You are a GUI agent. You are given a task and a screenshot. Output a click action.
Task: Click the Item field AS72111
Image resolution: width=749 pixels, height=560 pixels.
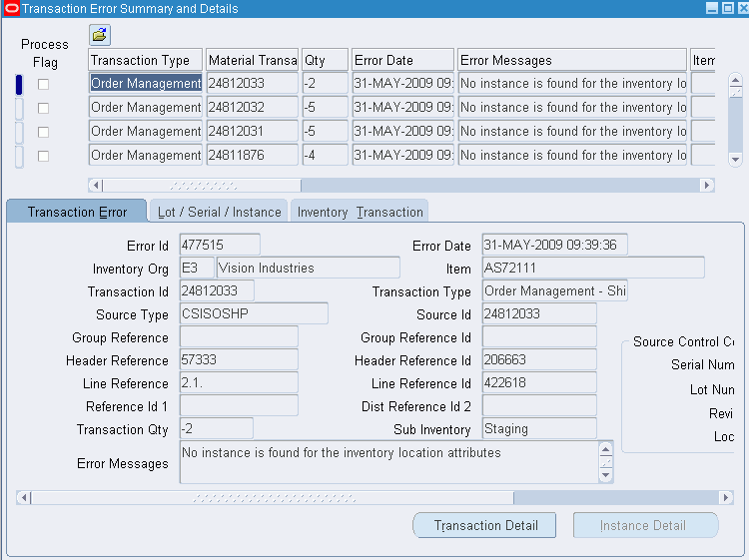[593, 268]
